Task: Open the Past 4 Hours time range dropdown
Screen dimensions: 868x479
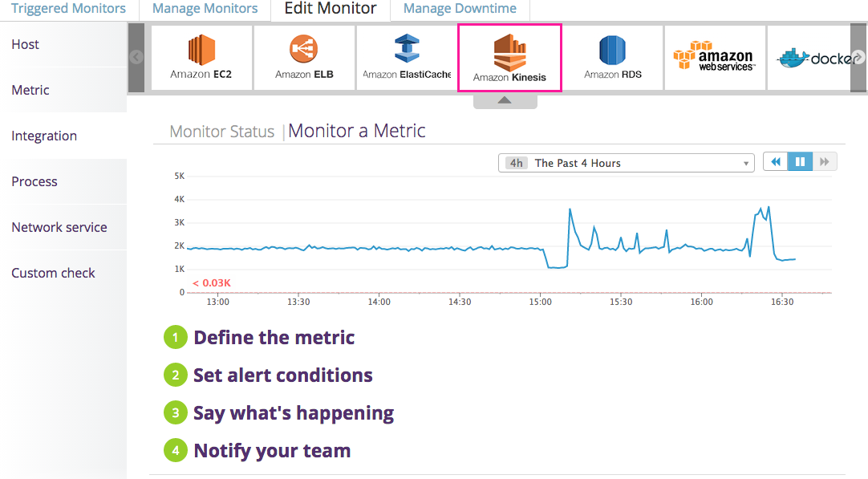Action: (x=626, y=162)
